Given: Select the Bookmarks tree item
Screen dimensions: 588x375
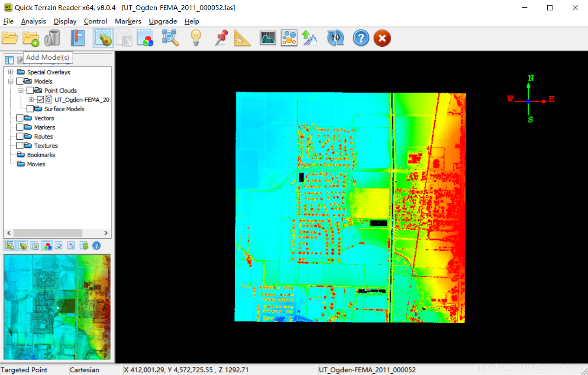Looking at the screenshot, I should (x=41, y=155).
